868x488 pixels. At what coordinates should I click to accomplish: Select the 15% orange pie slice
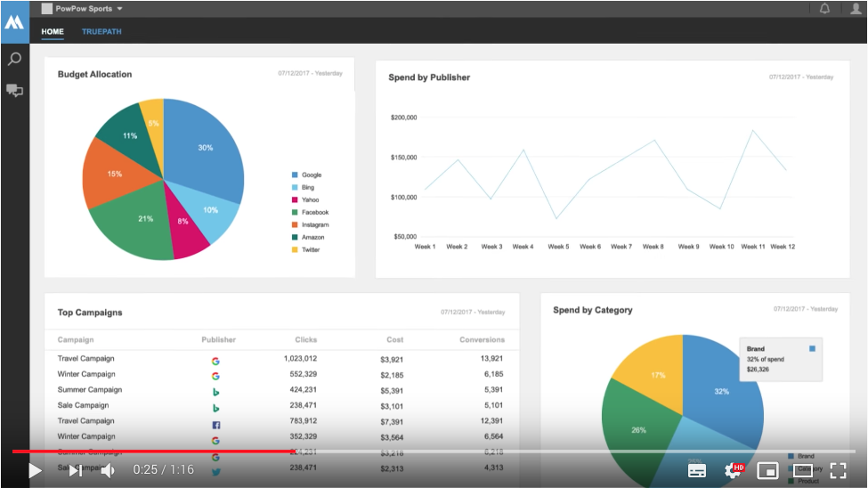[115, 174]
